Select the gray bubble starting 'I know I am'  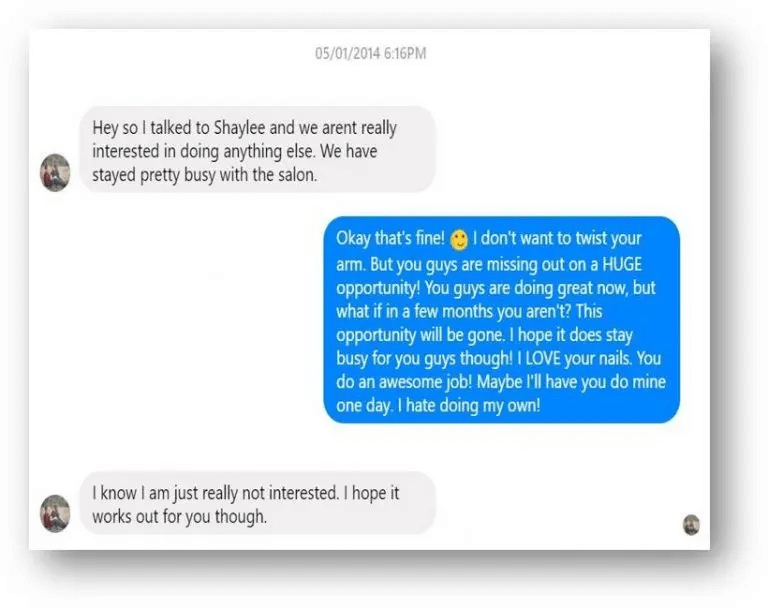tap(258, 503)
